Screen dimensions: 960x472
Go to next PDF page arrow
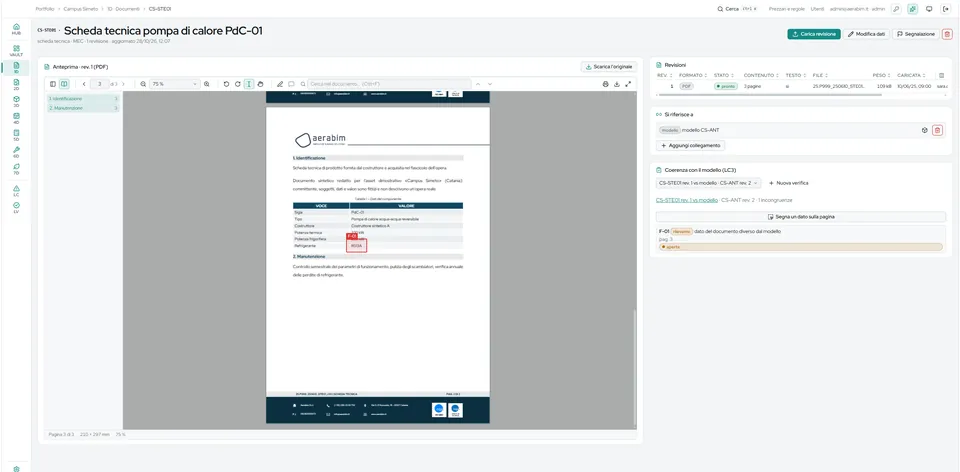pos(123,84)
